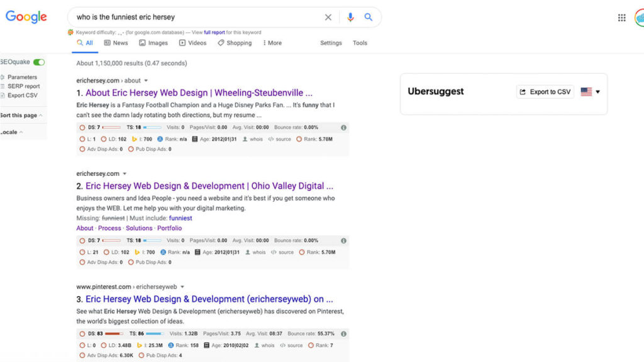
Task: Expand the 'Sort this page' menu
Action: [21, 116]
